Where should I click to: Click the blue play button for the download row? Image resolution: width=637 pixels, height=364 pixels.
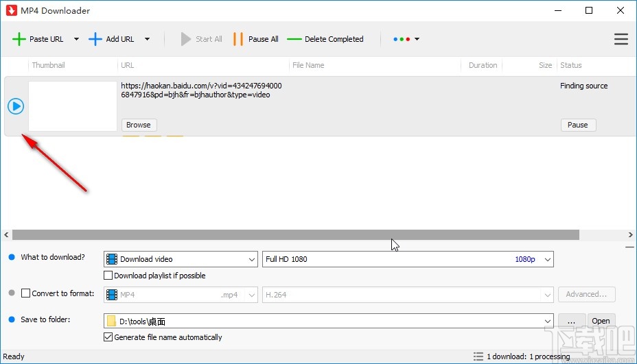(x=16, y=106)
